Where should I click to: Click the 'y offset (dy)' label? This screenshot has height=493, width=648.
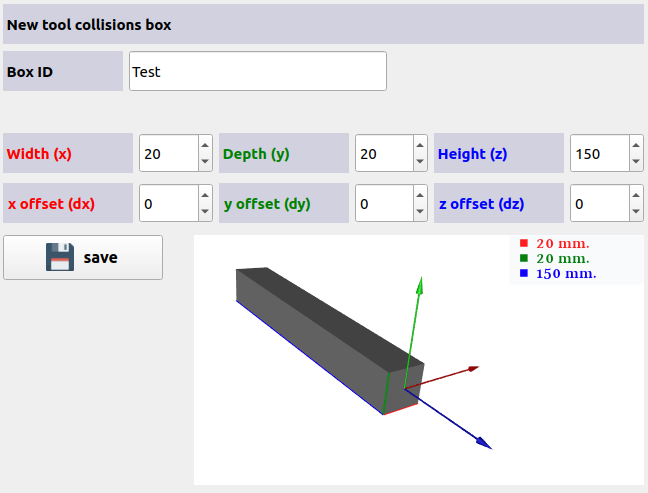click(267, 204)
